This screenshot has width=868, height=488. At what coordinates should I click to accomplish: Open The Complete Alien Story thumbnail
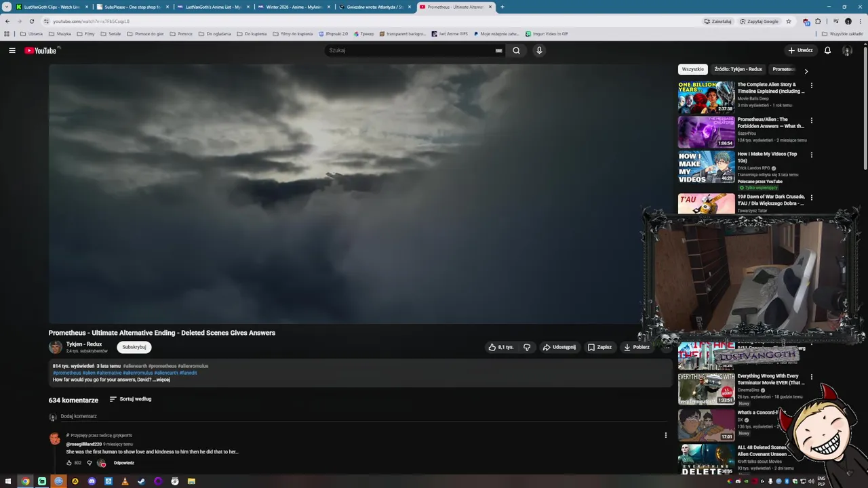click(706, 97)
